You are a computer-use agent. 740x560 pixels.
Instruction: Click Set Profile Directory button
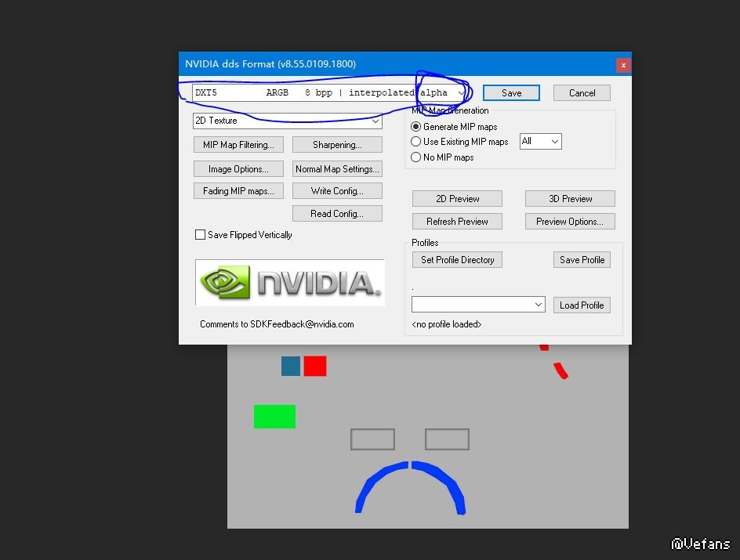[x=457, y=260]
